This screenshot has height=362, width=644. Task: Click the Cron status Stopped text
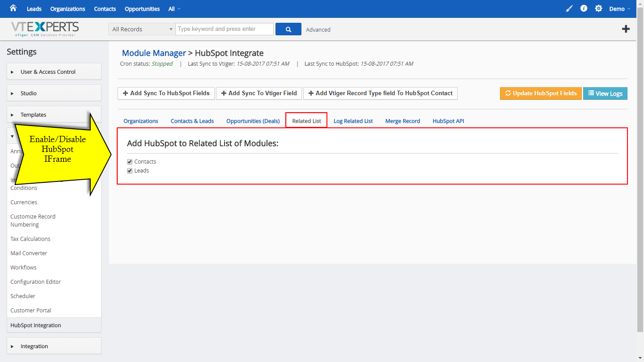click(162, 64)
